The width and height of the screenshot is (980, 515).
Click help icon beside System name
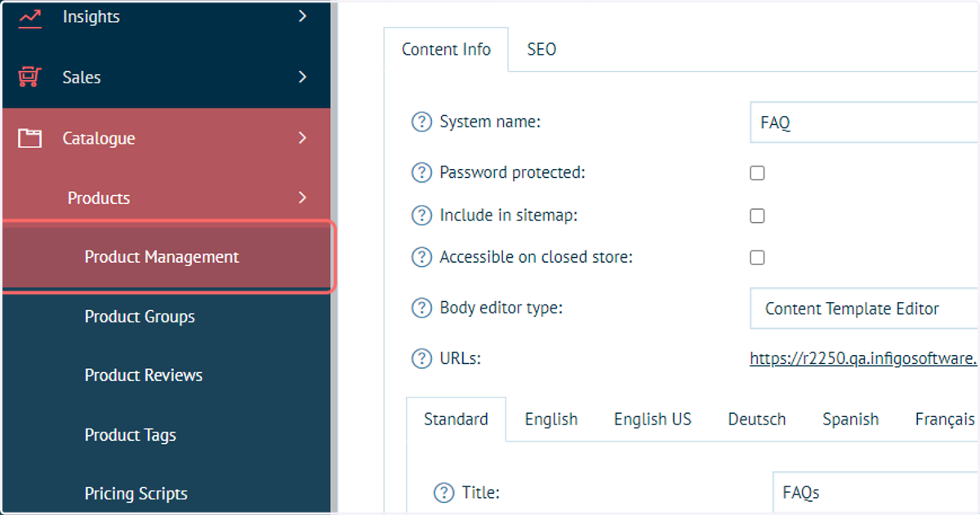click(x=421, y=123)
